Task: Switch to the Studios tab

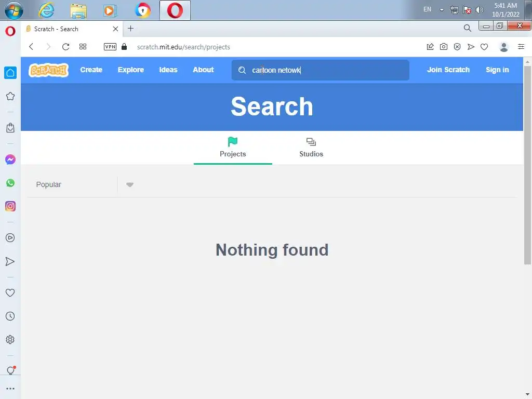Action: pos(311,148)
